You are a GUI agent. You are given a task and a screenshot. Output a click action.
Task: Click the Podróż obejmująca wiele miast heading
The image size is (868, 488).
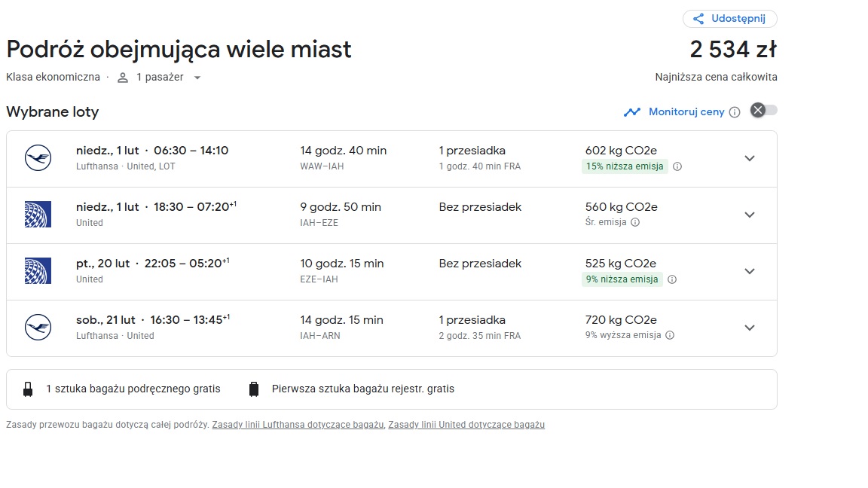[x=179, y=50]
